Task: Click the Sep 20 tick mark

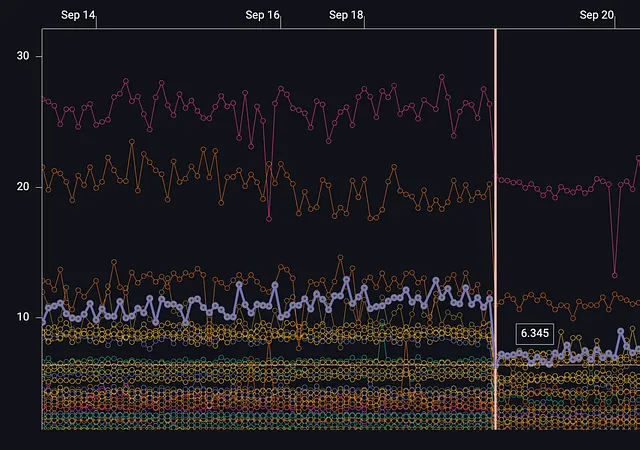Action: tap(615, 23)
